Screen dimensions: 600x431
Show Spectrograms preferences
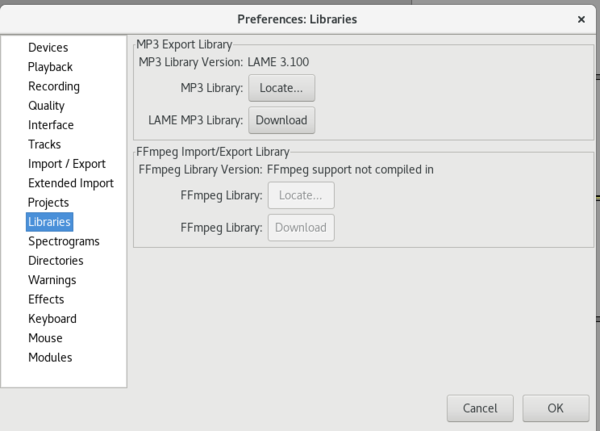point(64,241)
